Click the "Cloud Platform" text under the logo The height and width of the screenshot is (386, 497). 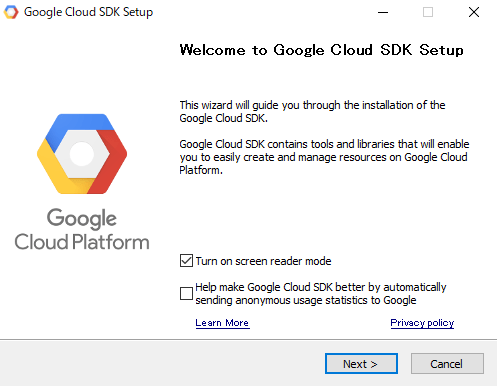pos(82,242)
